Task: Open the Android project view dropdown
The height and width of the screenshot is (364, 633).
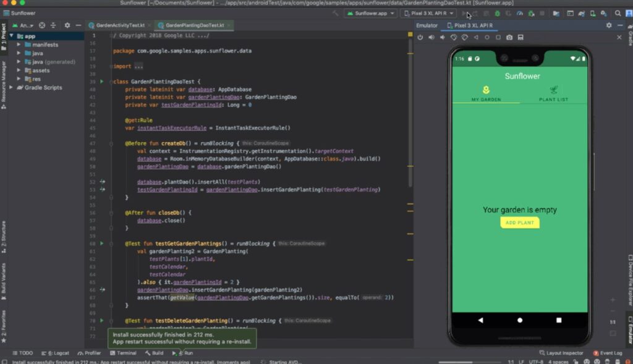Action: (23, 25)
